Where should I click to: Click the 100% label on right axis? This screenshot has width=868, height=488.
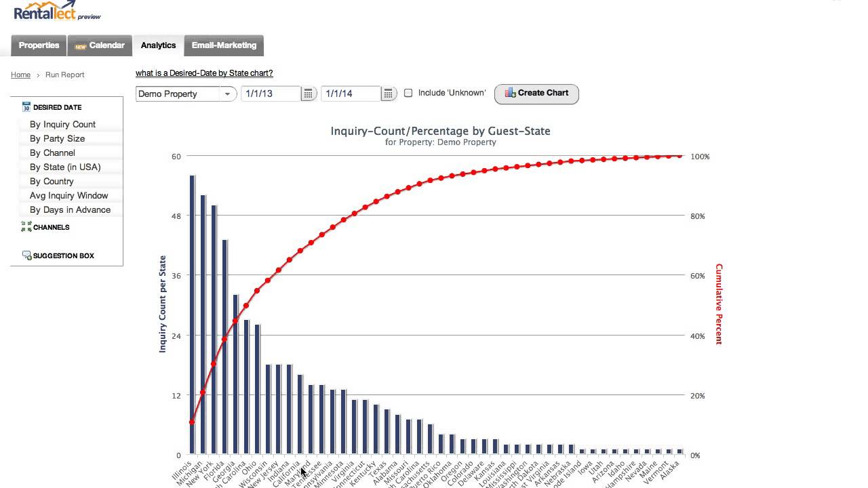point(700,157)
